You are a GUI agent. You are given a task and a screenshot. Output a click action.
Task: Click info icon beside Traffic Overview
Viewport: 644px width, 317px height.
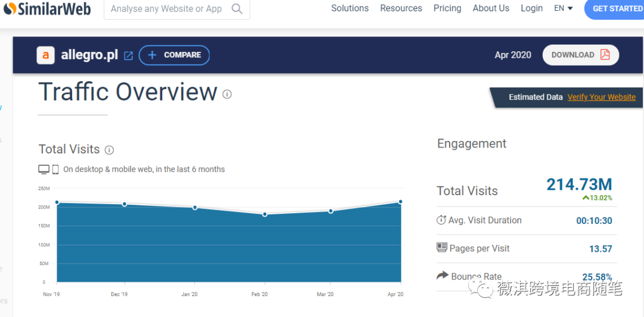(227, 94)
